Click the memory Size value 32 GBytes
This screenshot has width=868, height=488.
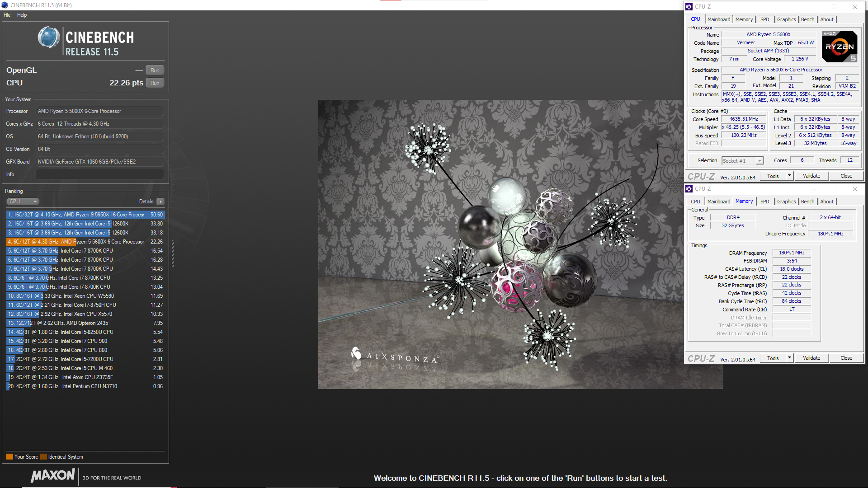(x=732, y=226)
